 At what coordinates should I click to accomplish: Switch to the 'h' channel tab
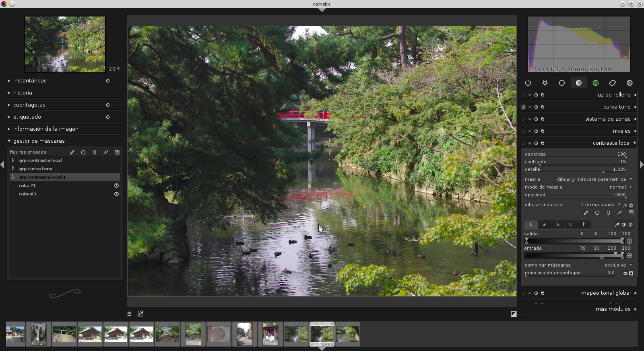point(584,224)
